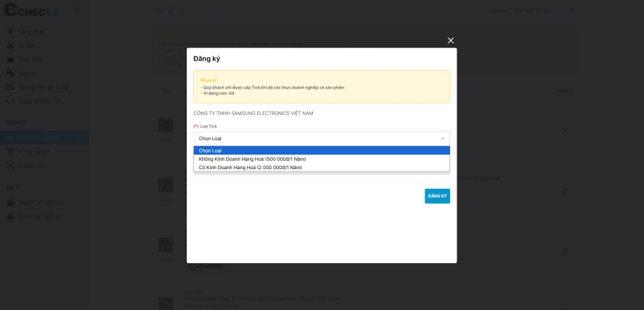Select the 'Chọn Loại' dropdown option
Viewport: 644px width, 310px height.
pyautogui.click(x=321, y=150)
